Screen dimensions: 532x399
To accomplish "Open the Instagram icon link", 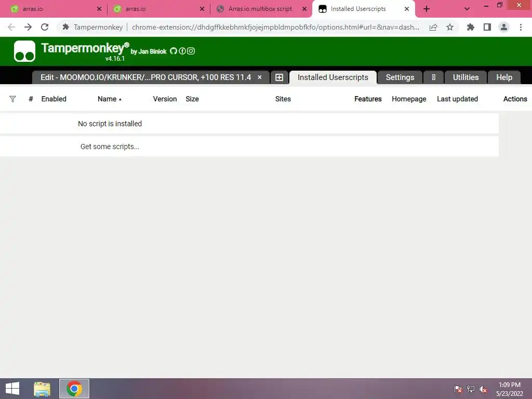I will [191, 51].
